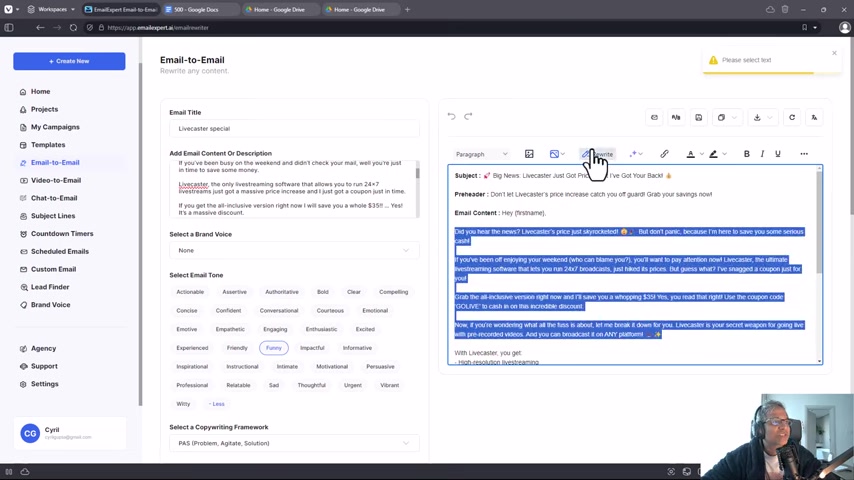The height and width of the screenshot is (480, 854).
Task: Click the blue media embed icon
Action: tap(554, 154)
